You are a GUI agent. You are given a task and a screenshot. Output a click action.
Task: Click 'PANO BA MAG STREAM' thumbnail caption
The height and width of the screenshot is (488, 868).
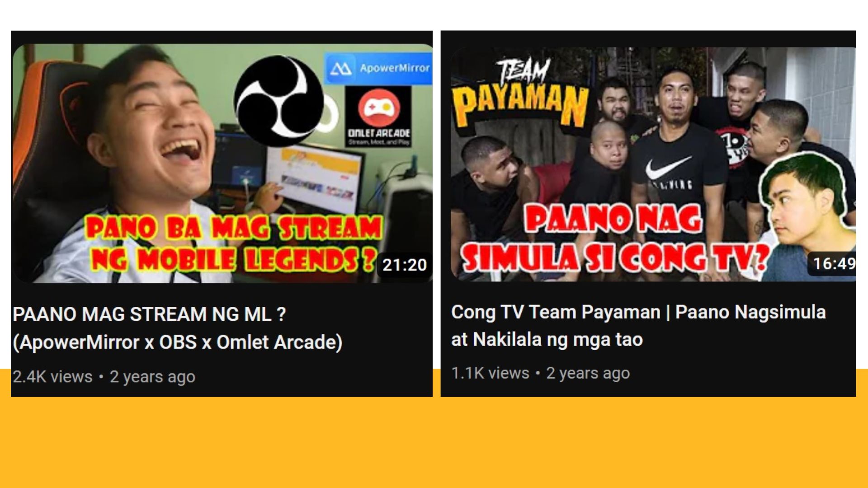[x=234, y=227]
